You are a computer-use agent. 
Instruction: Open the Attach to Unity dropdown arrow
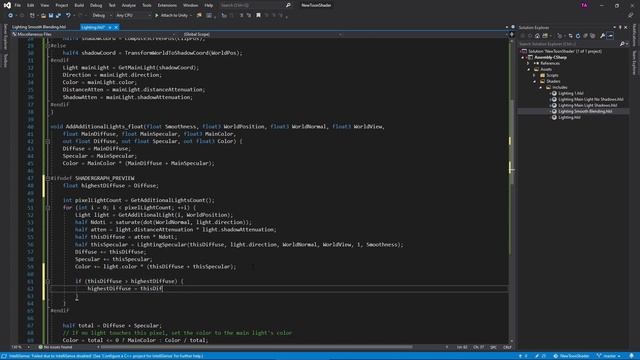pyautogui.click(x=191, y=16)
